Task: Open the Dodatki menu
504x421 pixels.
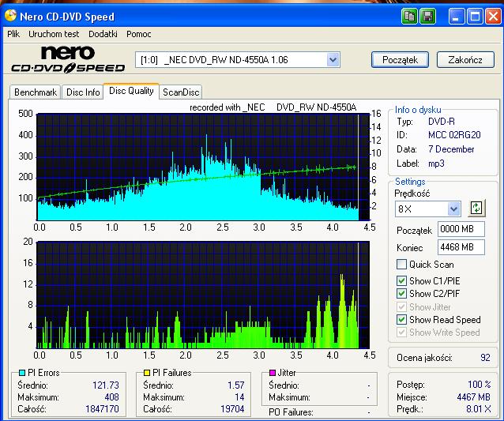Action: click(103, 34)
